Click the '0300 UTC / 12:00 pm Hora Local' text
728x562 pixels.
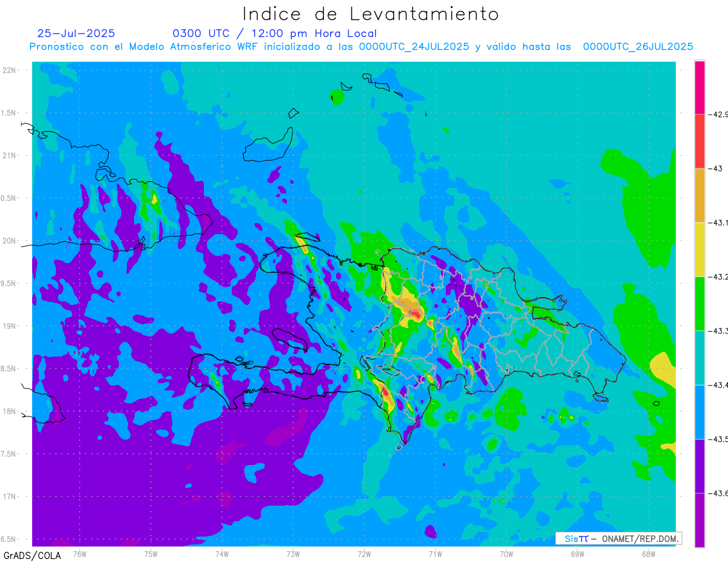275,34
